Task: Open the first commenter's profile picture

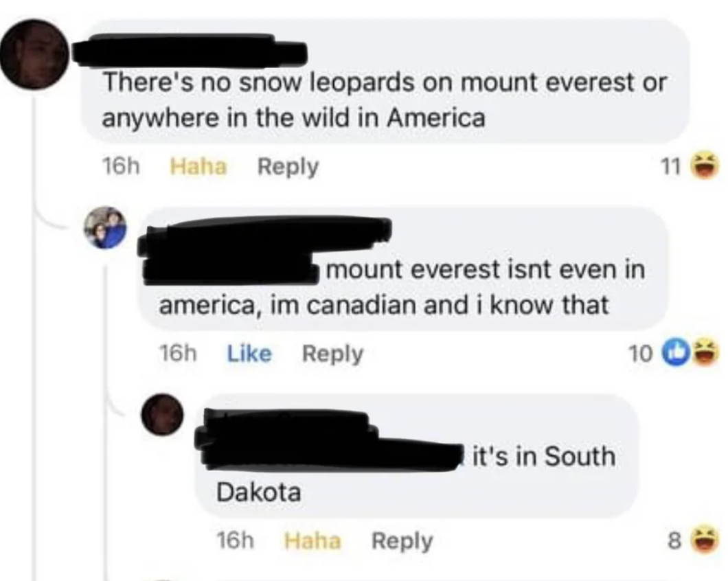Action: pyautogui.click(x=33, y=52)
